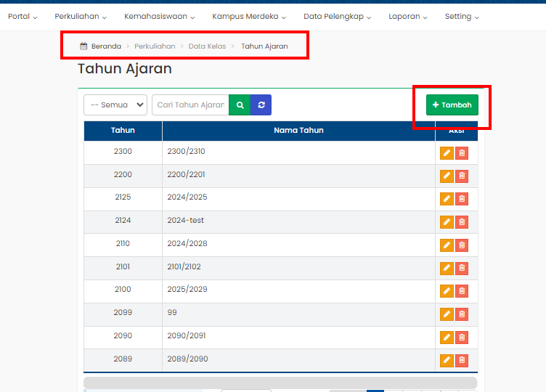Click Tahun cell 2100

tap(123, 290)
